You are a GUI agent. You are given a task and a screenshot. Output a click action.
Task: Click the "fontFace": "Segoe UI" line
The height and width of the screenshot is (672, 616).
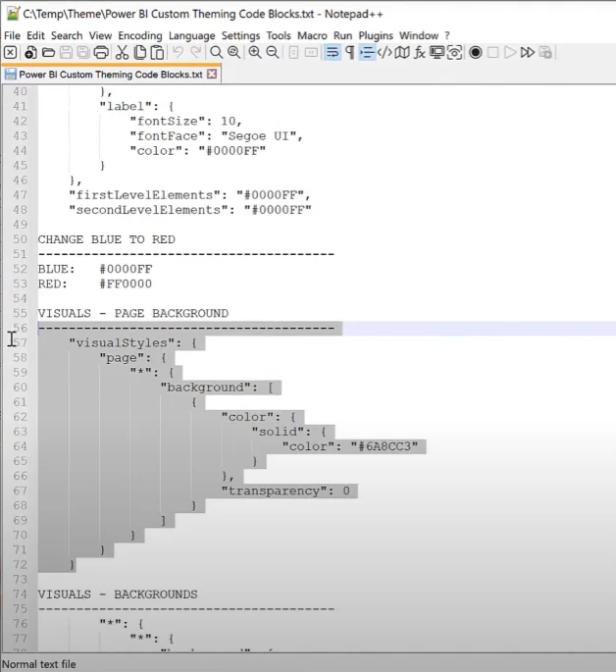[x=217, y=135]
